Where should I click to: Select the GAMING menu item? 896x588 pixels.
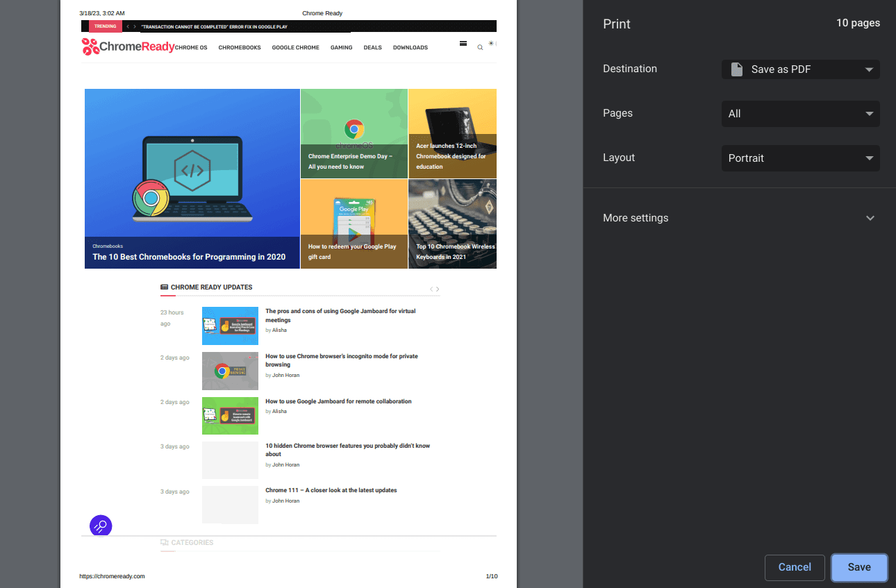pyautogui.click(x=341, y=48)
